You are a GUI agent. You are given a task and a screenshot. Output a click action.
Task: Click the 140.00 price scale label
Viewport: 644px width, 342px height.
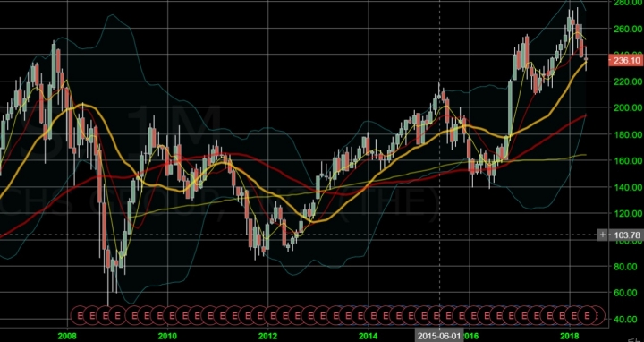point(627,187)
